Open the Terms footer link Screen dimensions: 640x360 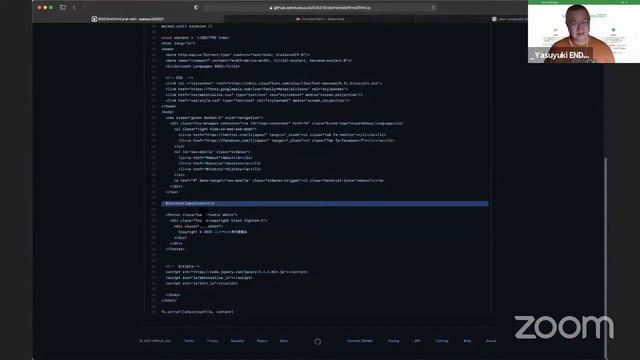189,341
